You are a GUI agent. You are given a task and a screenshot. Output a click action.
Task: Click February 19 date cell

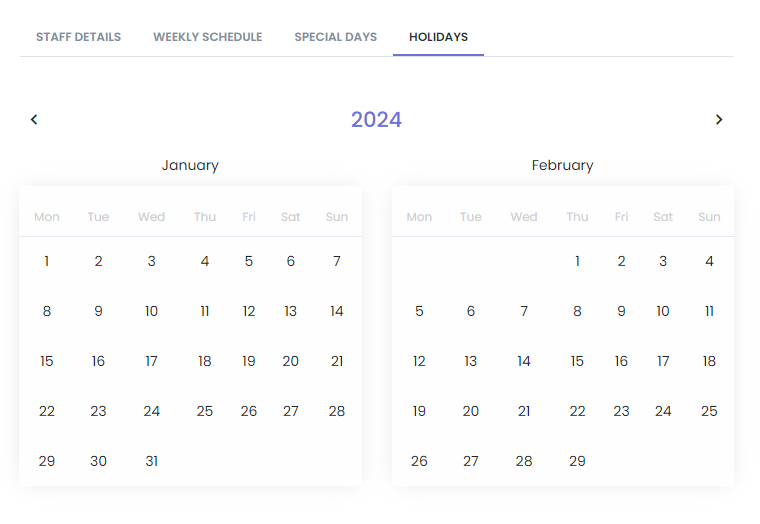point(419,411)
